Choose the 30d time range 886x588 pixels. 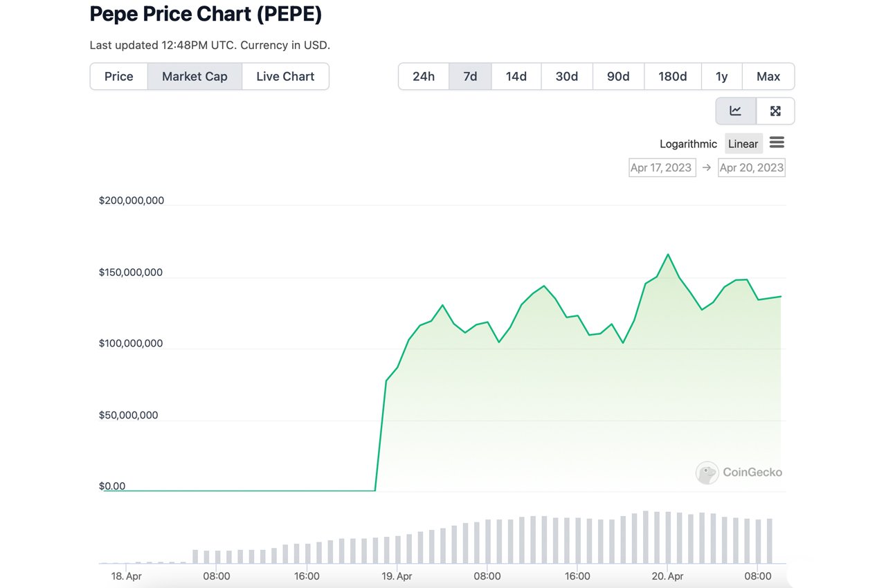(566, 76)
